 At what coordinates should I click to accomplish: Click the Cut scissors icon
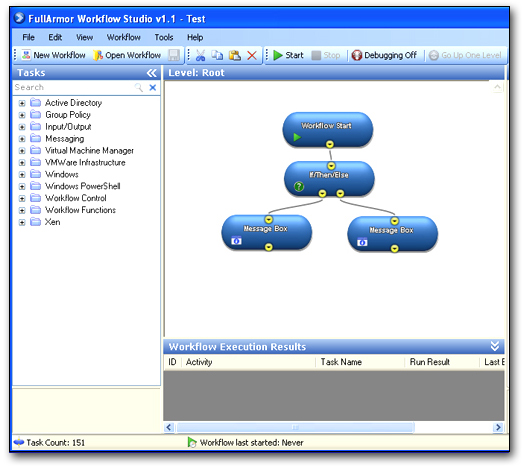pos(200,55)
